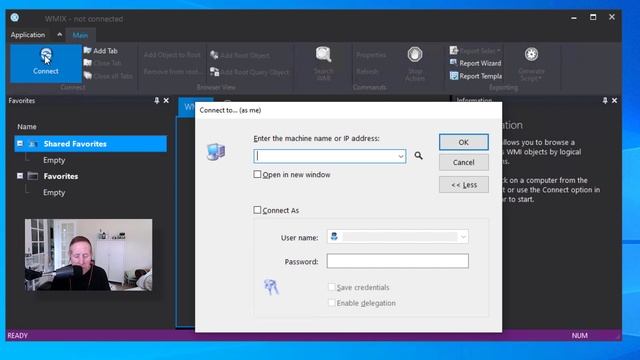Collapse the ribbon with the up arrow

[60, 35]
